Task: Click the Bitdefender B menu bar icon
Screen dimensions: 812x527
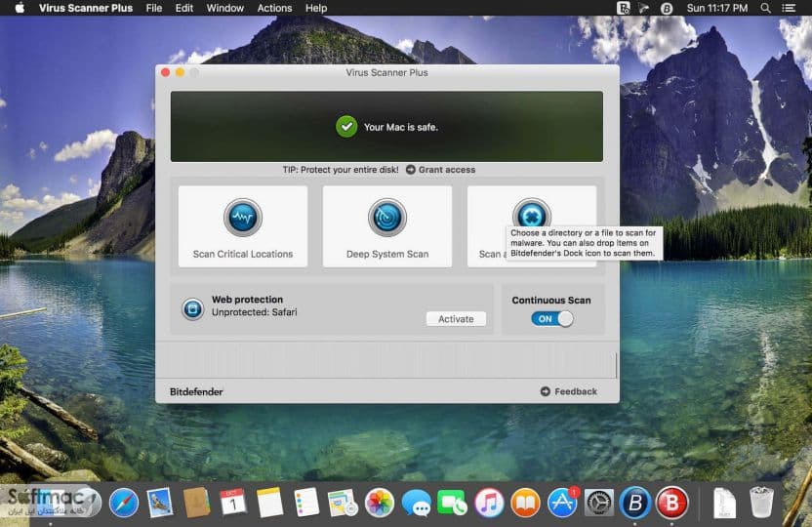Action: 667,8
